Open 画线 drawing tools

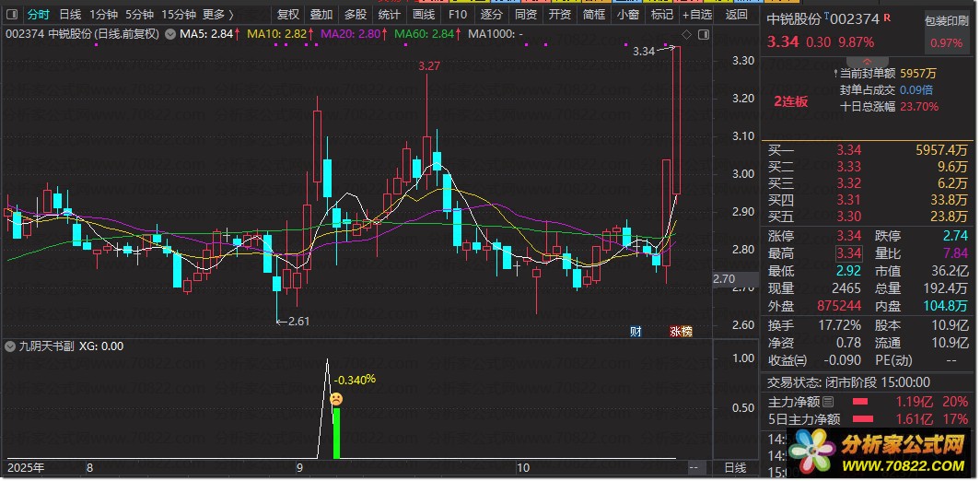[x=424, y=15]
